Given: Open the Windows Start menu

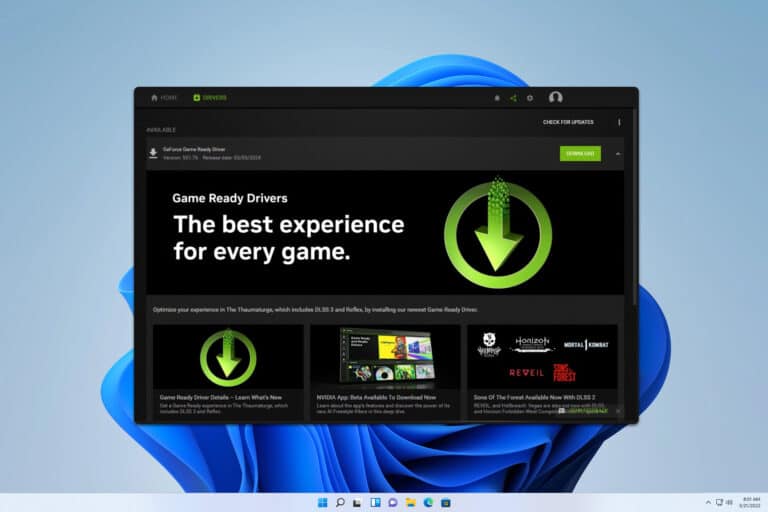Looking at the screenshot, I should click(x=323, y=503).
